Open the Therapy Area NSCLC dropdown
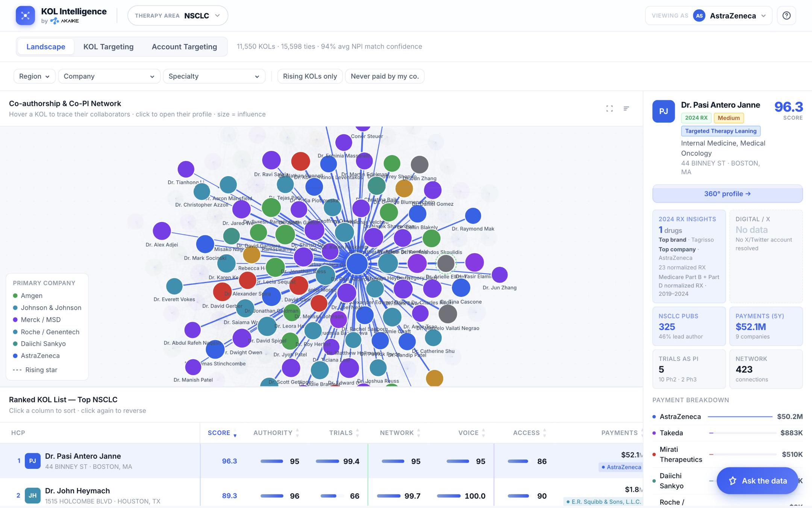 tap(178, 15)
